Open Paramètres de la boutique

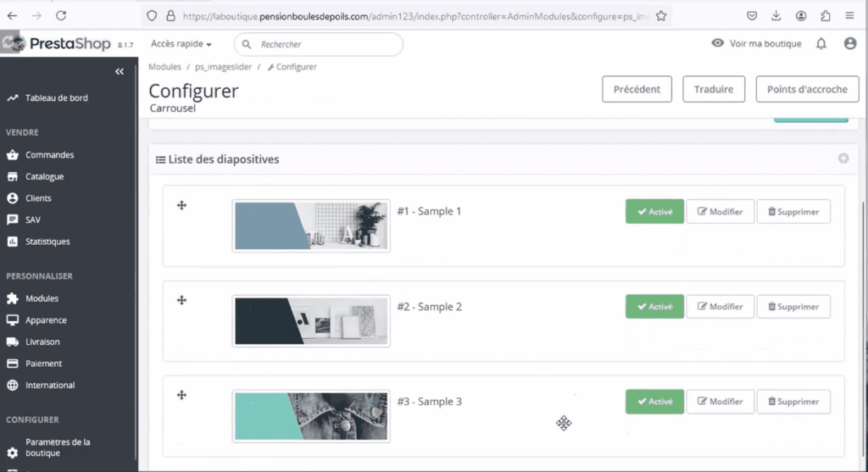58,447
